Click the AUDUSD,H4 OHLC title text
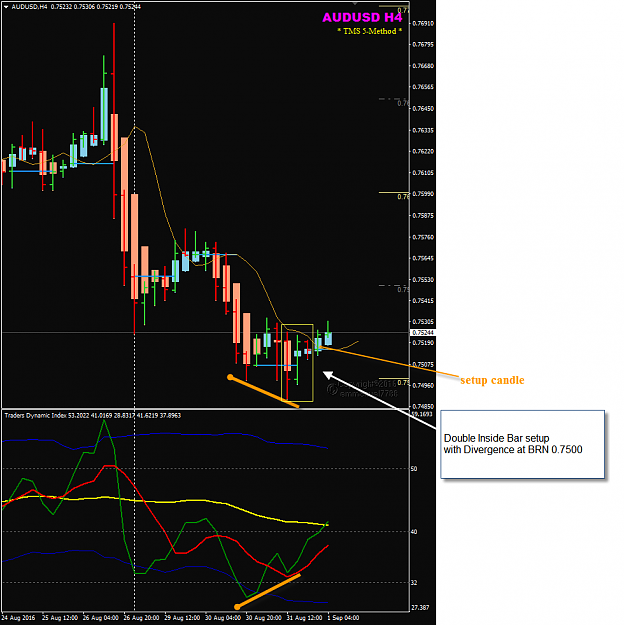624x625 pixels. point(76,7)
